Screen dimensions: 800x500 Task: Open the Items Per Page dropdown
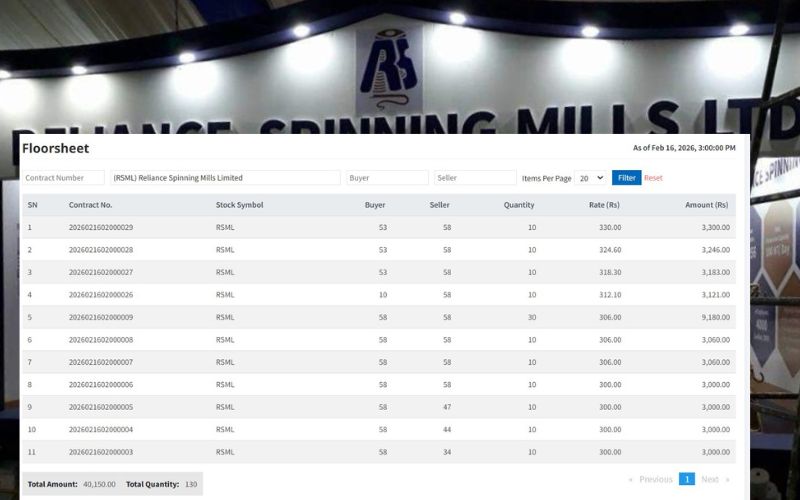click(x=591, y=178)
